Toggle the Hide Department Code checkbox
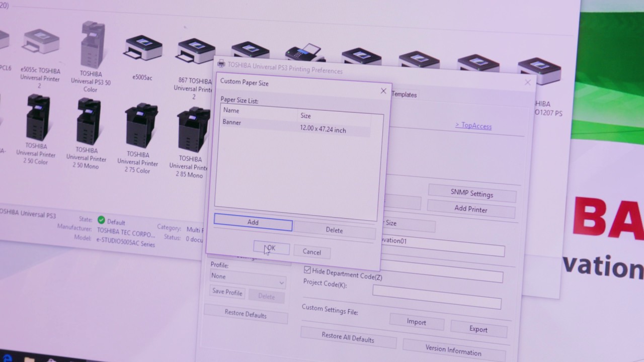The width and height of the screenshot is (644, 362). pyautogui.click(x=307, y=270)
